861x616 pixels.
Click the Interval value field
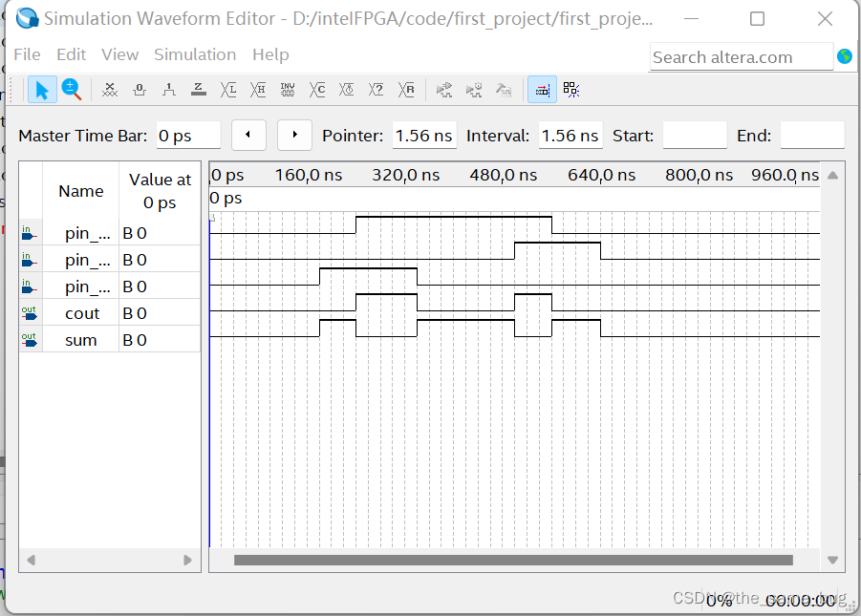570,136
